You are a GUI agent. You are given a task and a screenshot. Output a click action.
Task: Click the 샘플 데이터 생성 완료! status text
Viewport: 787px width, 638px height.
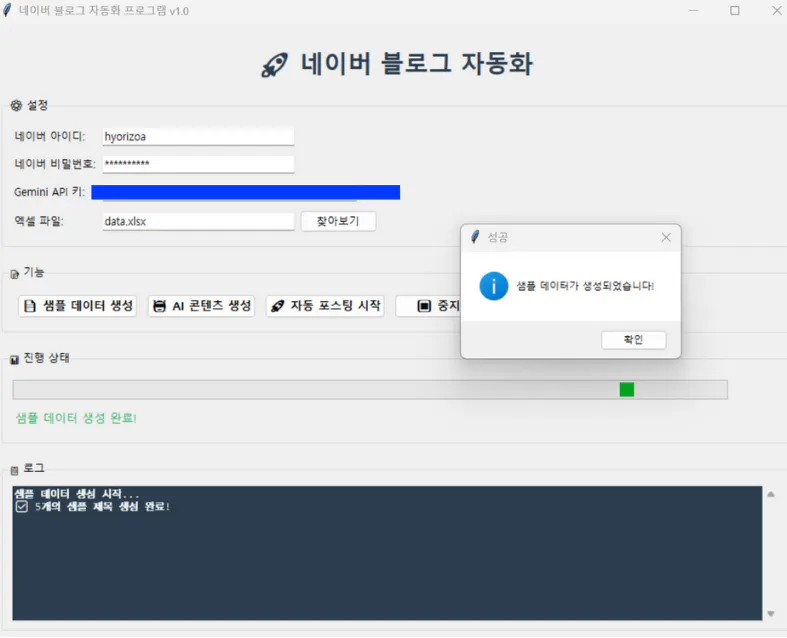(76, 418)
